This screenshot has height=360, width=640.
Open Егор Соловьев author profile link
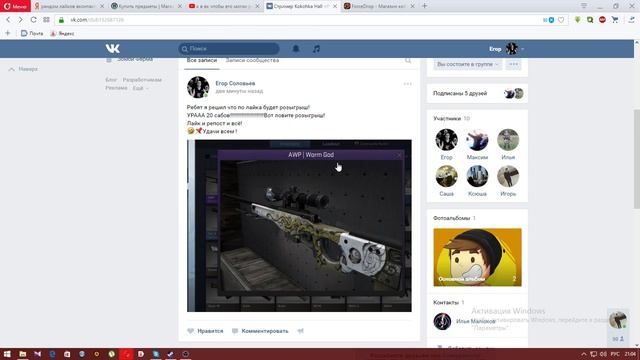pyautogui.click(x=235, y=83)
